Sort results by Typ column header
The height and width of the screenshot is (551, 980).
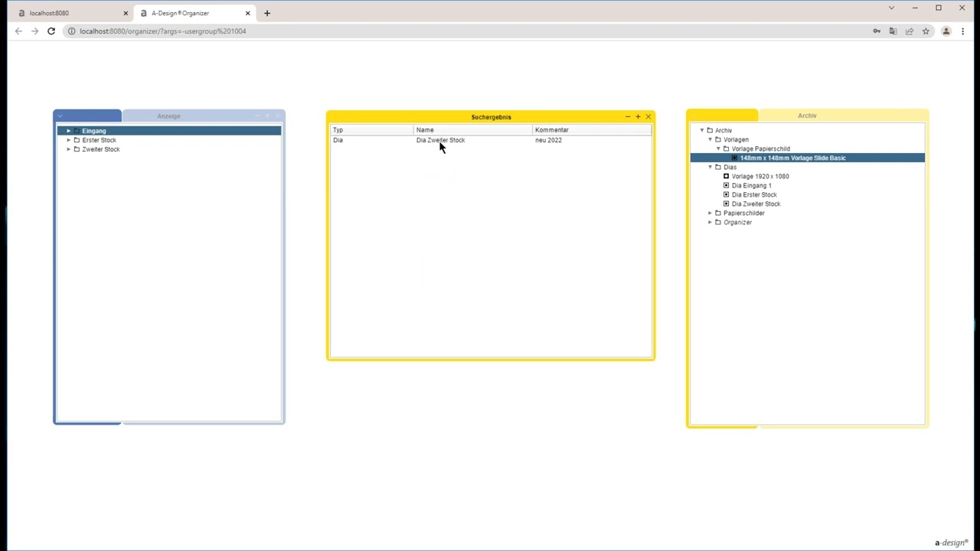(371, 130)
